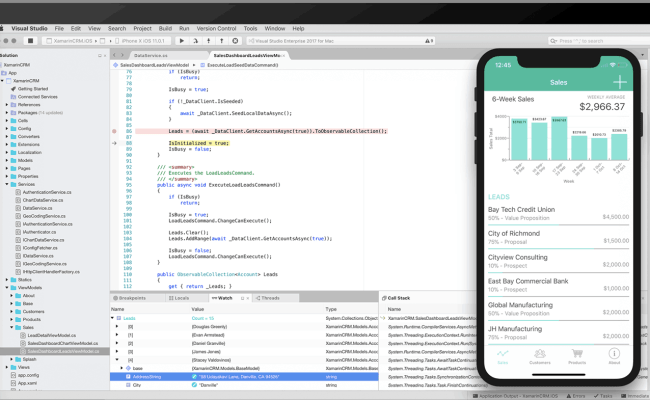Click the warning triangle icon in status area
The image size is (650, 400).
point(427,41)
